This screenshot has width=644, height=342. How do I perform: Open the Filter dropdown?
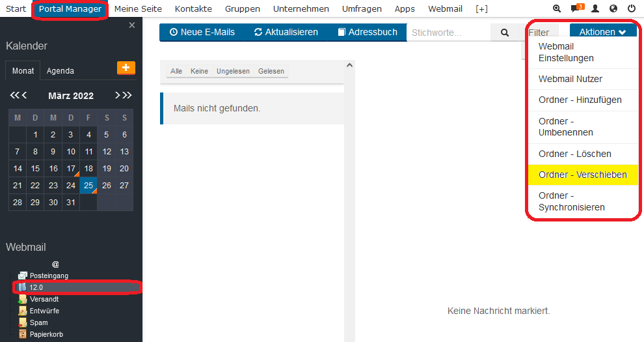pos(539,33)
